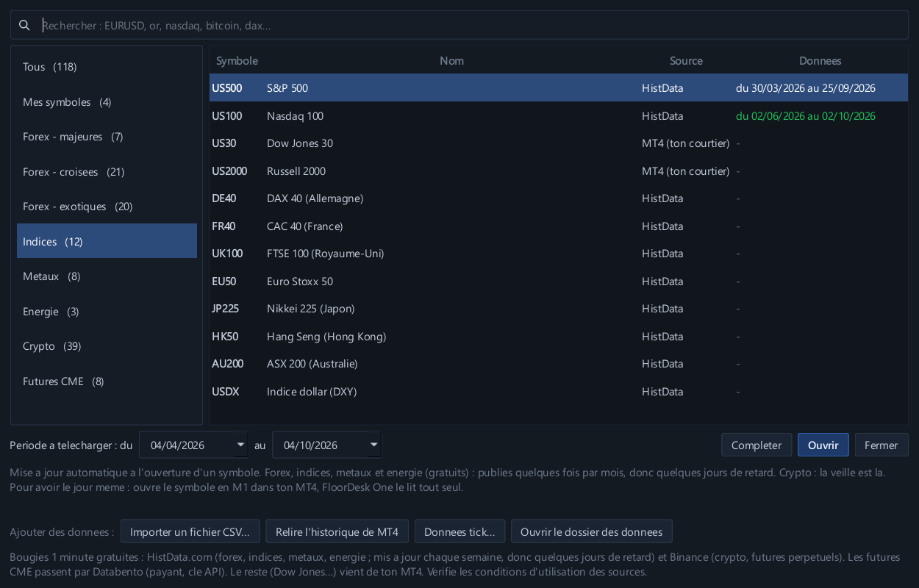Open the Futures CME (8) category
This screenshot has width=919, height=588.
click(107, 381)
